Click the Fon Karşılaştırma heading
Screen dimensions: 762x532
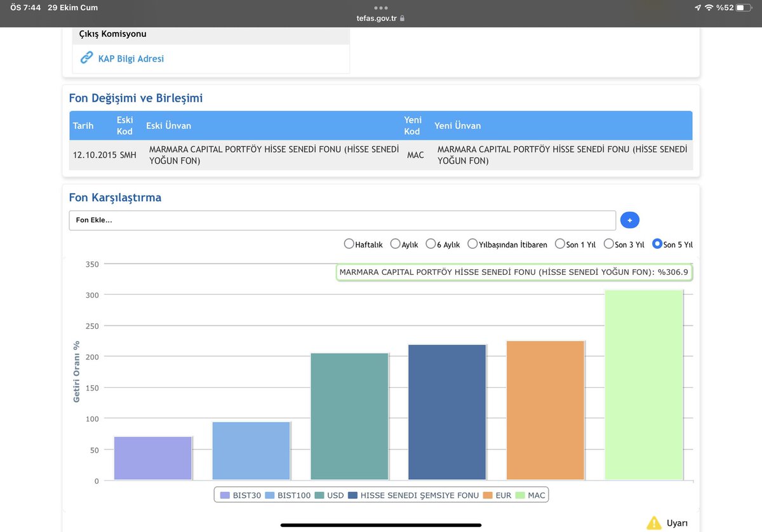[x=115, y=197]
